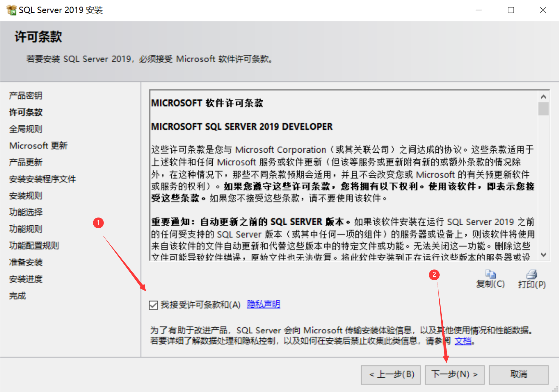Select 安装安装程序文件 step in sidebar

pyautogui.click(x=42, y=179)
